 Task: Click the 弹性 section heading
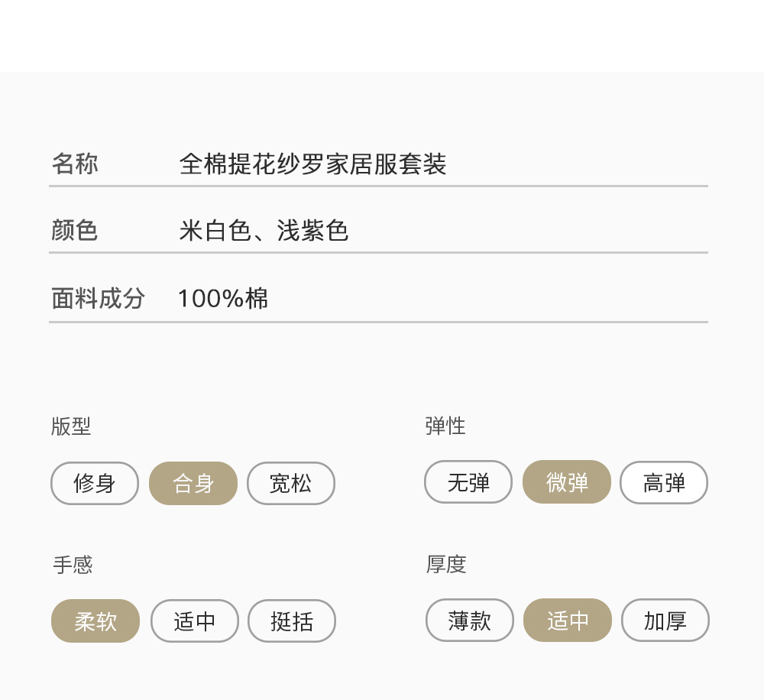[x=445, y=426]
